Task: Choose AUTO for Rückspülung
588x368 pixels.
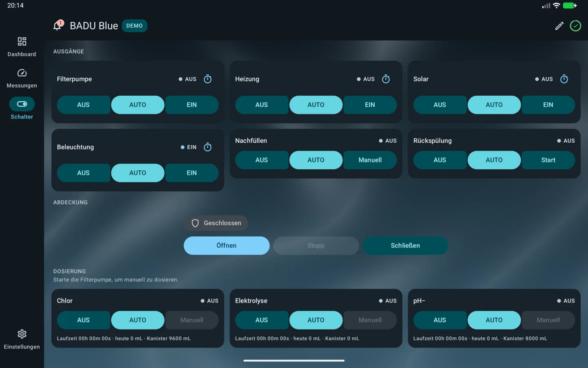Action: click(x=494, y=160)
